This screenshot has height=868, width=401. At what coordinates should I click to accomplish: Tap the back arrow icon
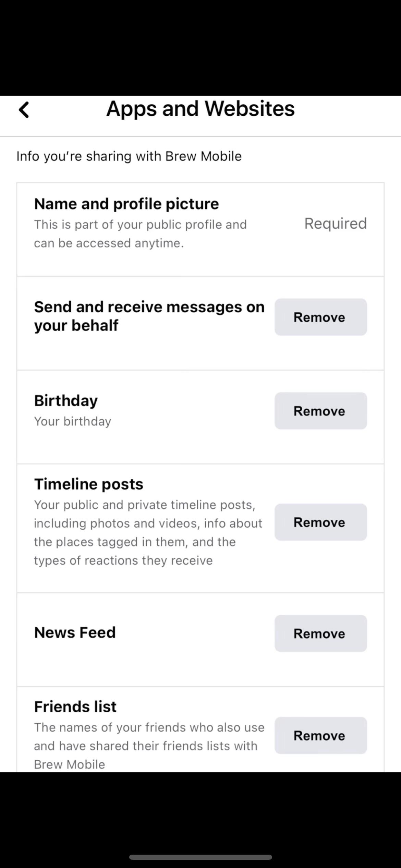[24, 110]
